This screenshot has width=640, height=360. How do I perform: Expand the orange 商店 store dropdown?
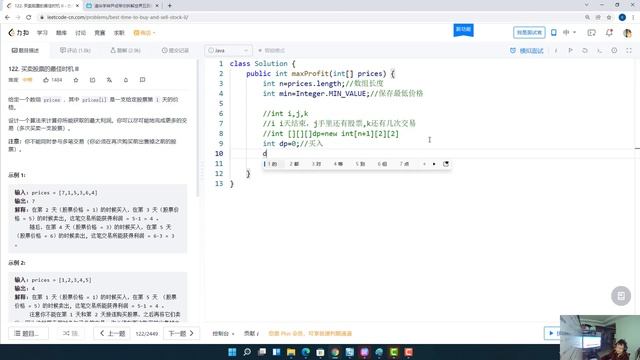tap(144, 33)
